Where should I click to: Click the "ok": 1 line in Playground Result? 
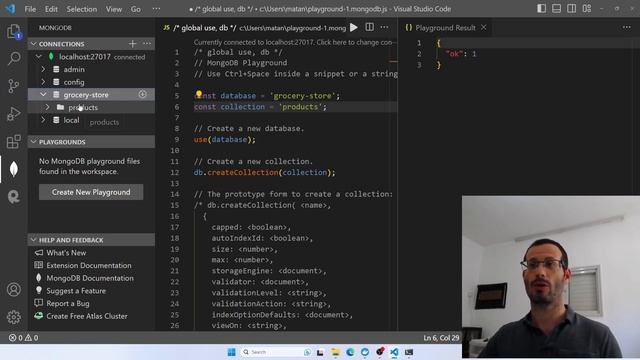pos(460,54)
